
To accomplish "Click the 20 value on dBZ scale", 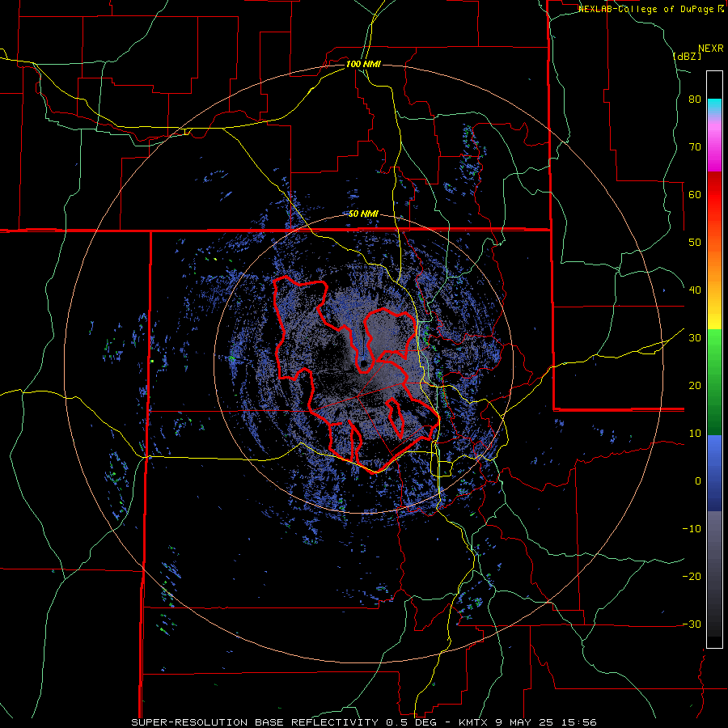I will [695, 386].
